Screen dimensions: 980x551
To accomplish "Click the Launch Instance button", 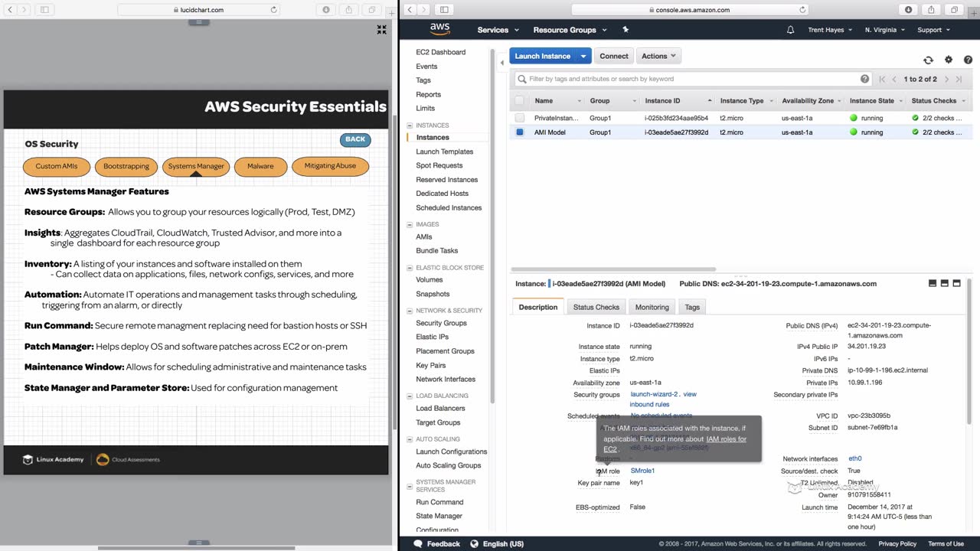I will coord(543,56).
